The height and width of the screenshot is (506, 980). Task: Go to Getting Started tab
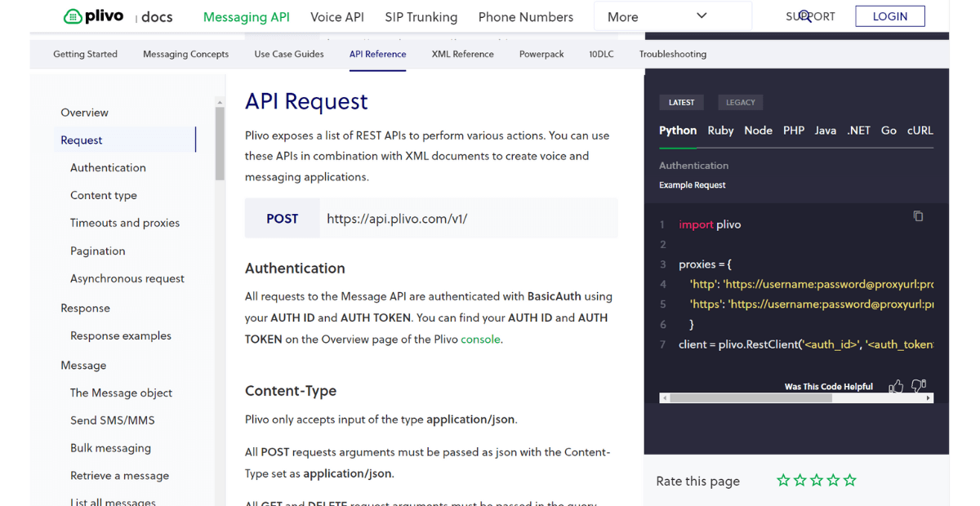pyautogui.click(x=86, y=54)
